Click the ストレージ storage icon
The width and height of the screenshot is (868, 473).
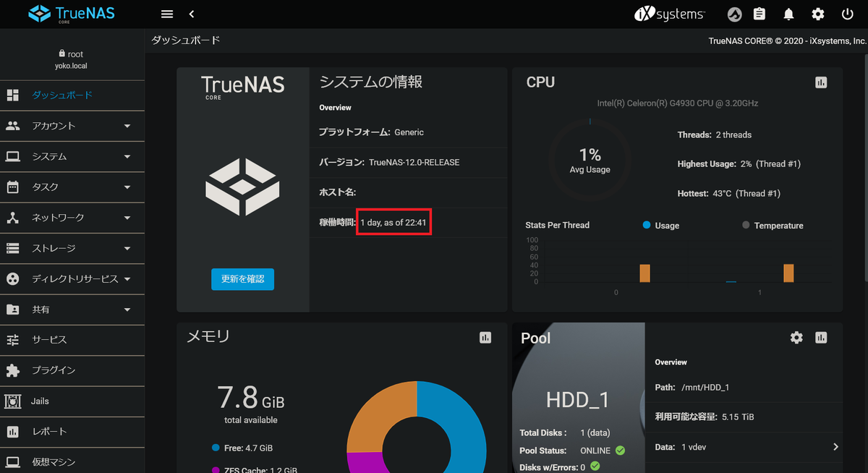tap(13, 248)
